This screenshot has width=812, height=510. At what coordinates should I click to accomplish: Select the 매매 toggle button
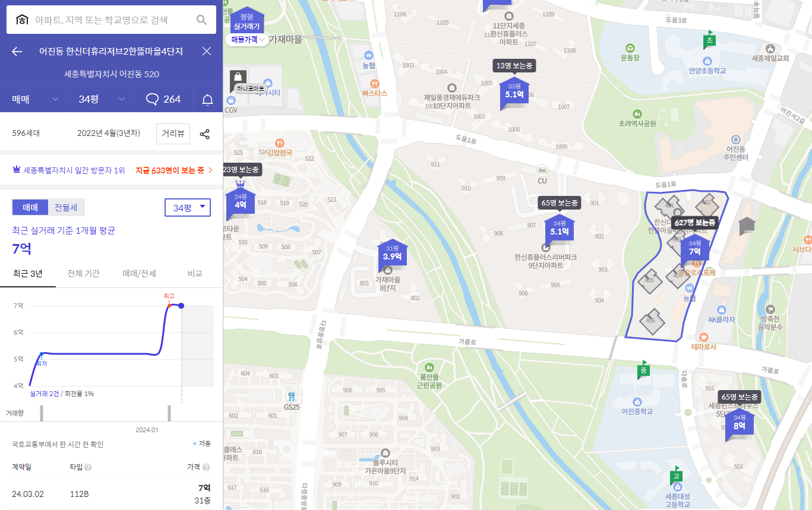[30, 207]
